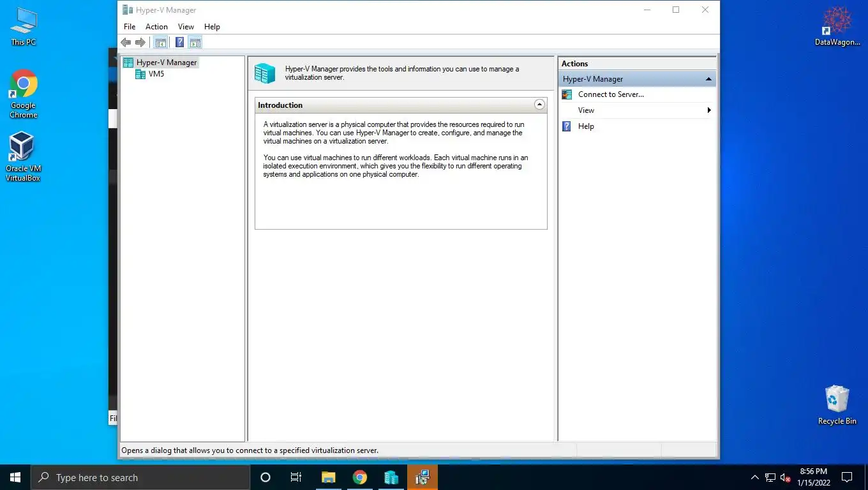
Task: Toggle the Show/Hide Action Pane toolbar button
Action: pyautogui.click(x=195, y=42)
